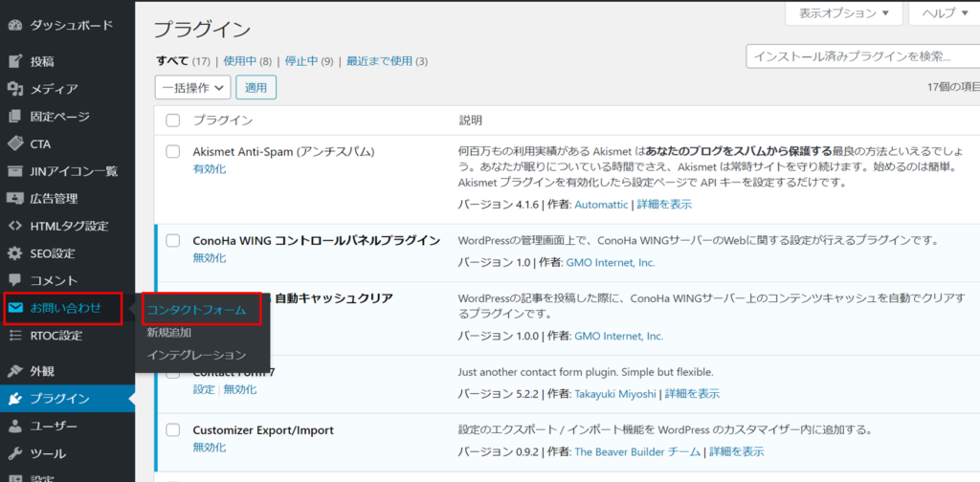Click the icon beside JINアイコン一覧
The height and width of the screenshot is (482, 980).
(x=15, y=171)
